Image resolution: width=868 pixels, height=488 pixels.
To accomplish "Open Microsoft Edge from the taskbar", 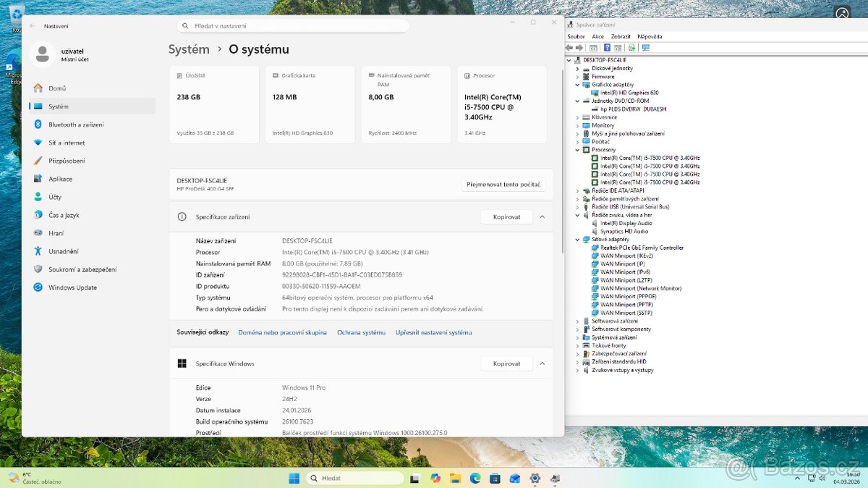I will click(x=475, y=478).
